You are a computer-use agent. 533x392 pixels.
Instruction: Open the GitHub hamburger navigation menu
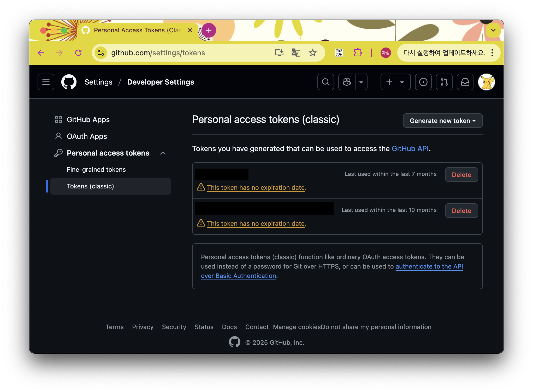coord(46,82)
